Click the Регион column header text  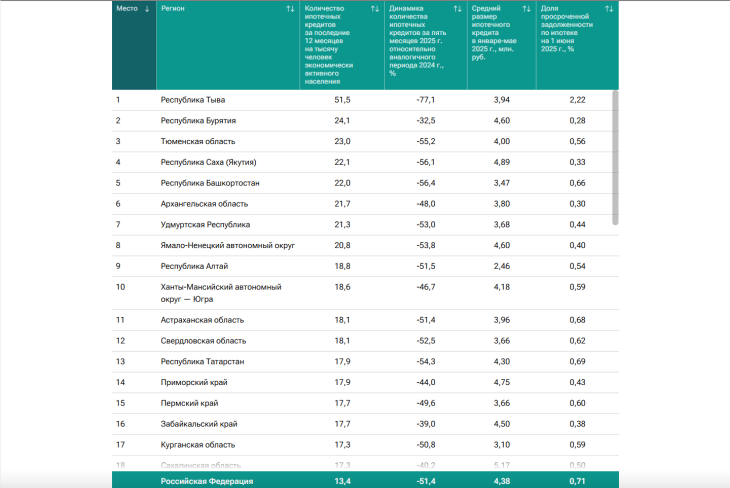(173, 9)
